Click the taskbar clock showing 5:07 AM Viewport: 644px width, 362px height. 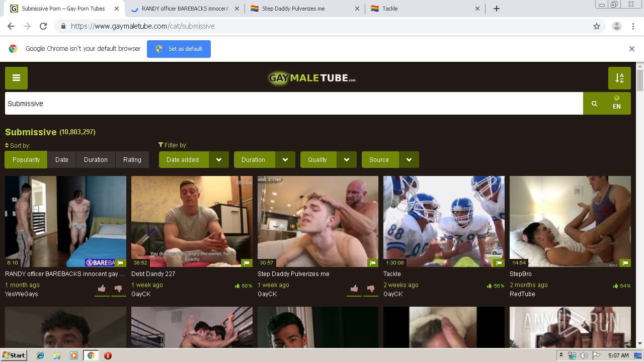coord(618,355)
